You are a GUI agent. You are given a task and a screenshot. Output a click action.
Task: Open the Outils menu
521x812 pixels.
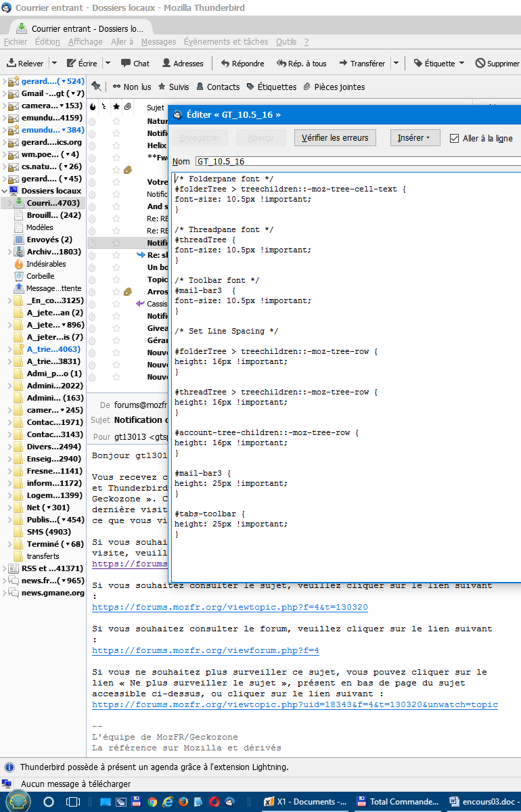click(x=286, y=42)
